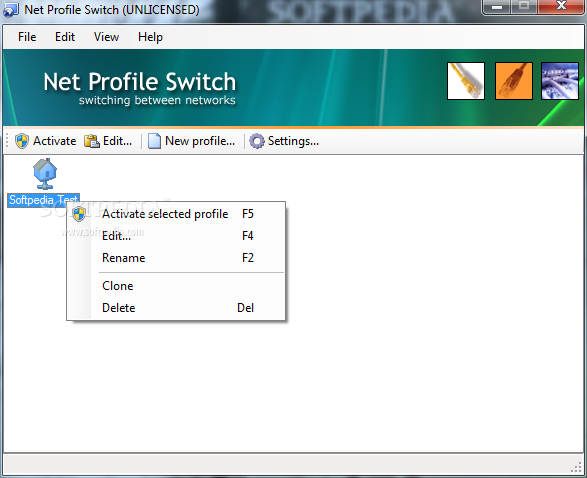This screenshot has width=587, height=478.
Task: Open the File menu
Action: (x=27, y=37)
